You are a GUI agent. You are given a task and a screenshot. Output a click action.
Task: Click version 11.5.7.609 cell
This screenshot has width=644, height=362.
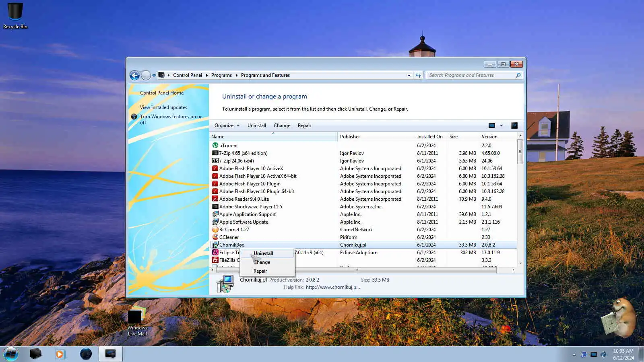[492, 207]
